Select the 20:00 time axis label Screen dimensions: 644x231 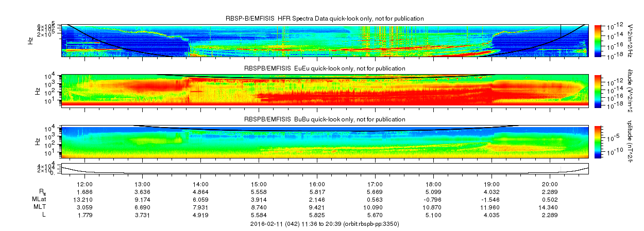[550, 185]
